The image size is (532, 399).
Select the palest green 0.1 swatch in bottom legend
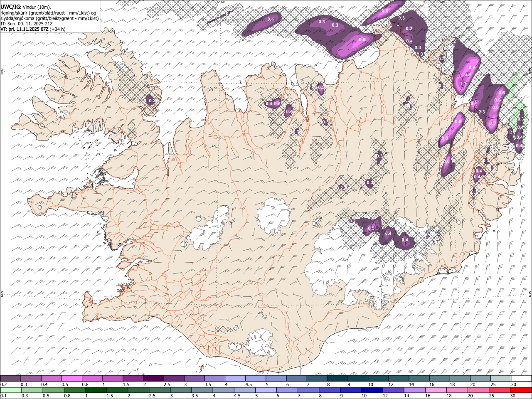pos(11,390)
